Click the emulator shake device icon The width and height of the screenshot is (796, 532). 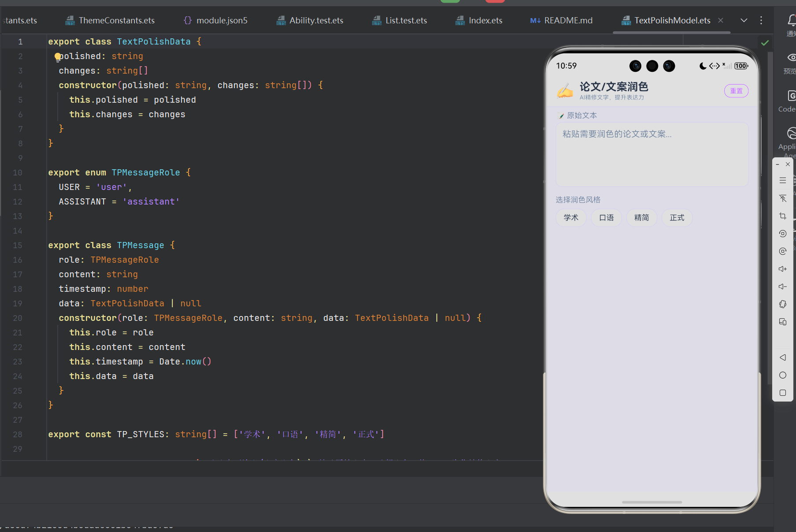coord(783,304)
